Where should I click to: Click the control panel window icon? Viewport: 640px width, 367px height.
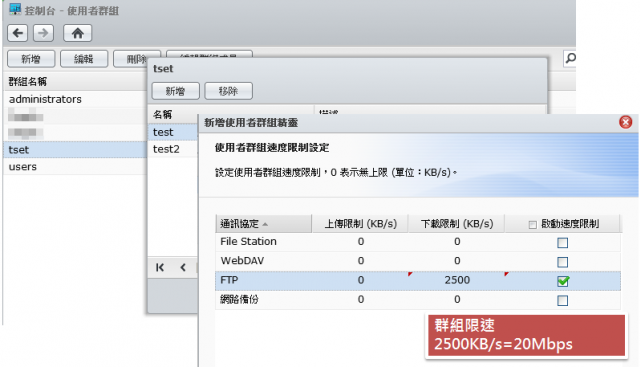click(15, 9)
